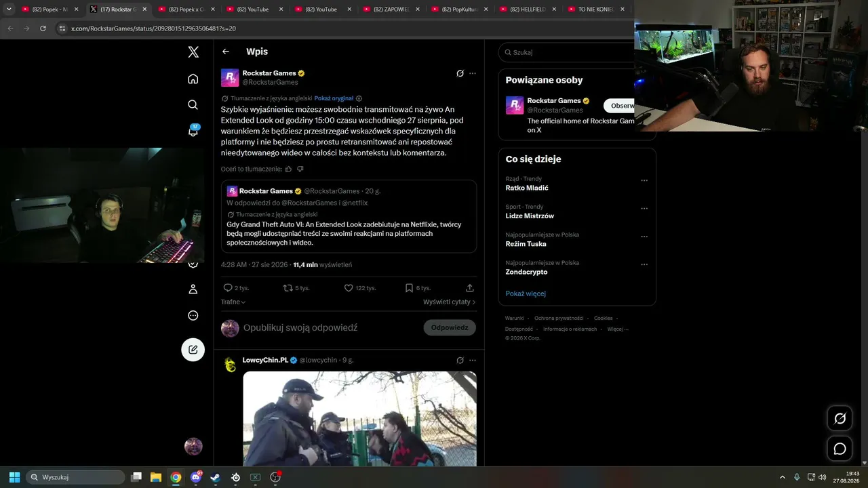Expand the Trafne reply sorting dropdown
This screenshot has width=868, height=488.
point(233,302)
